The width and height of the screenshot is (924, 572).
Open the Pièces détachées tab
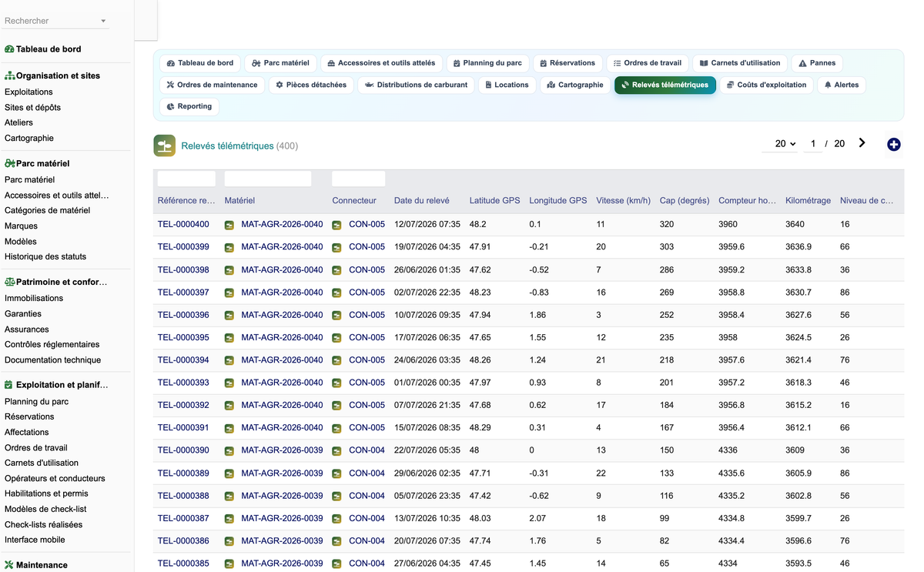pyautogui.click(x=311, y=85)
